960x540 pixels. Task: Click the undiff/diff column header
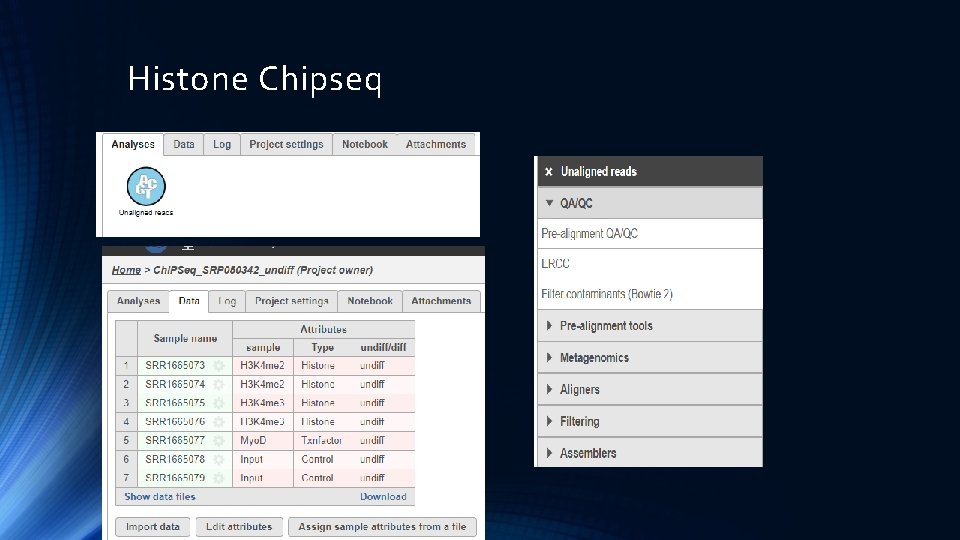pos(383,347)
